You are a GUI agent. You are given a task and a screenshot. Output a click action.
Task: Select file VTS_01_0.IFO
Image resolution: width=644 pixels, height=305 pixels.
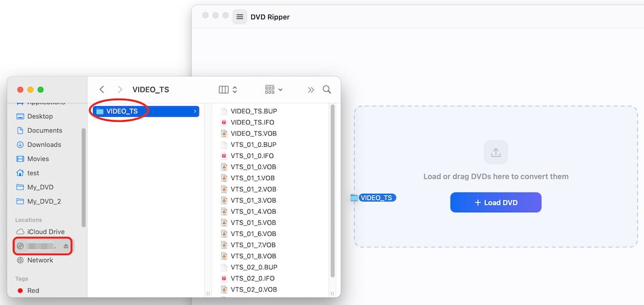click(x=252, y=155)
